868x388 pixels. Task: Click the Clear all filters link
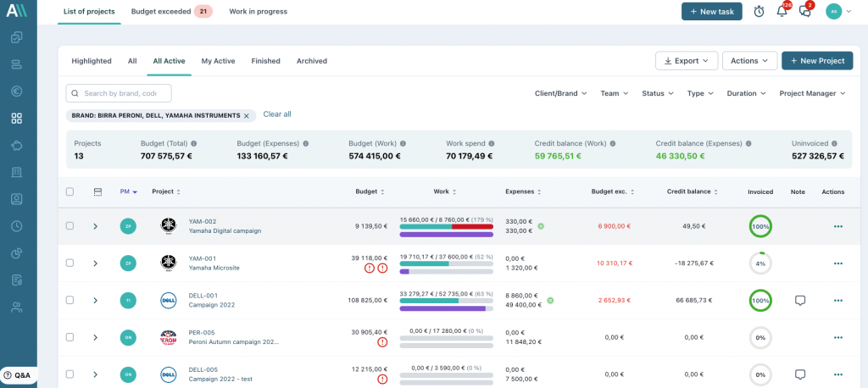pos(277,114)
